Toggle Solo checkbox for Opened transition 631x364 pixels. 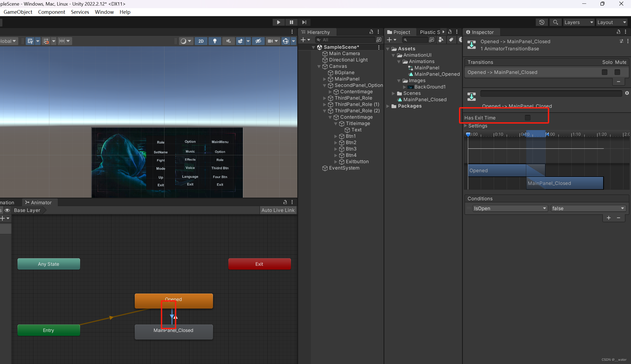coord(604,72)
